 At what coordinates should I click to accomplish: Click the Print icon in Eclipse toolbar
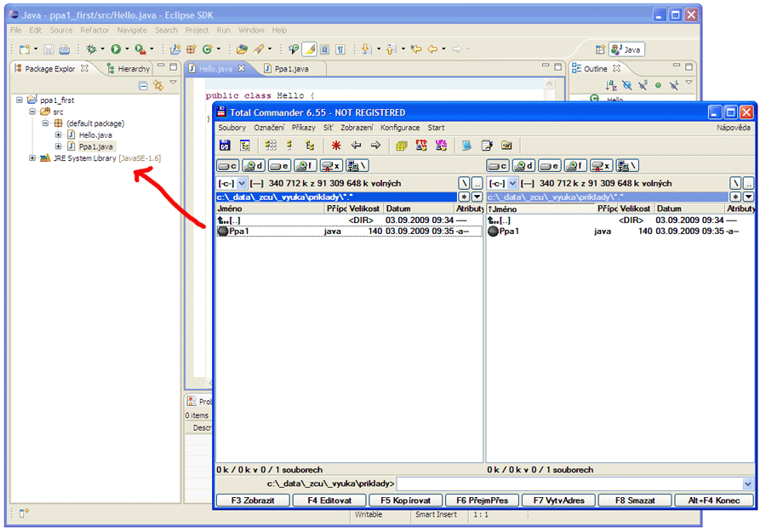pos(65,49)
